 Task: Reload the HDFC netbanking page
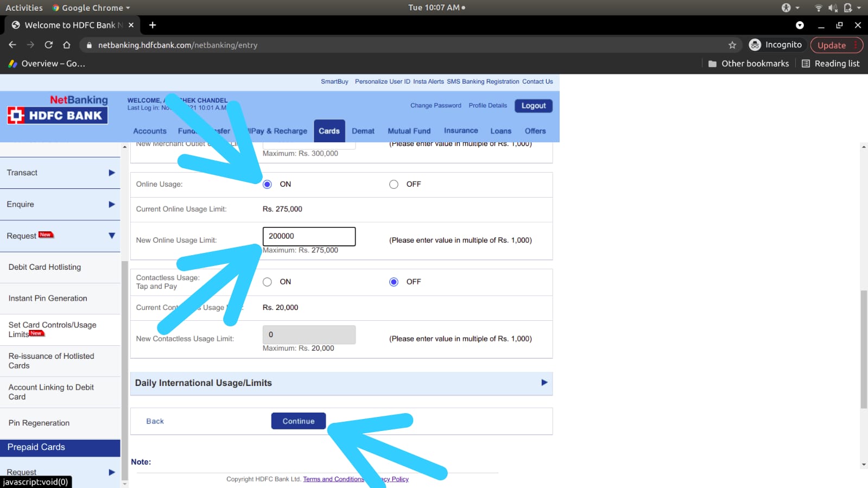click(48, 45)
